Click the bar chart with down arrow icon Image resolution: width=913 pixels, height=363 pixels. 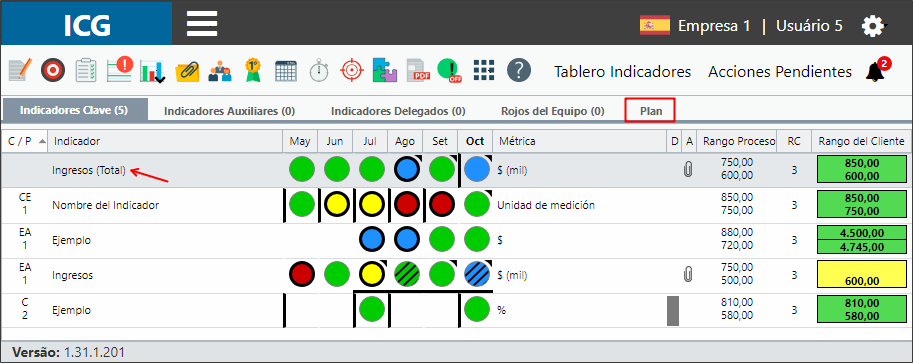point(154,71)
